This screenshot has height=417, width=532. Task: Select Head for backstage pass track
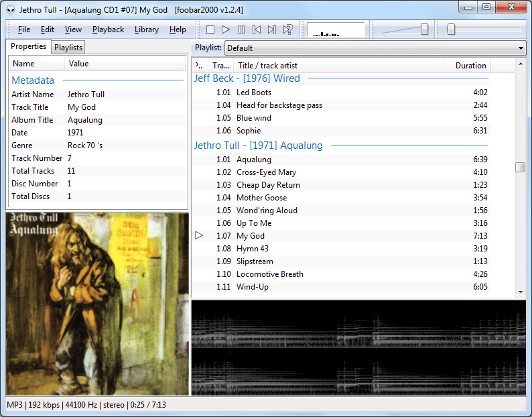click(341, 105)
